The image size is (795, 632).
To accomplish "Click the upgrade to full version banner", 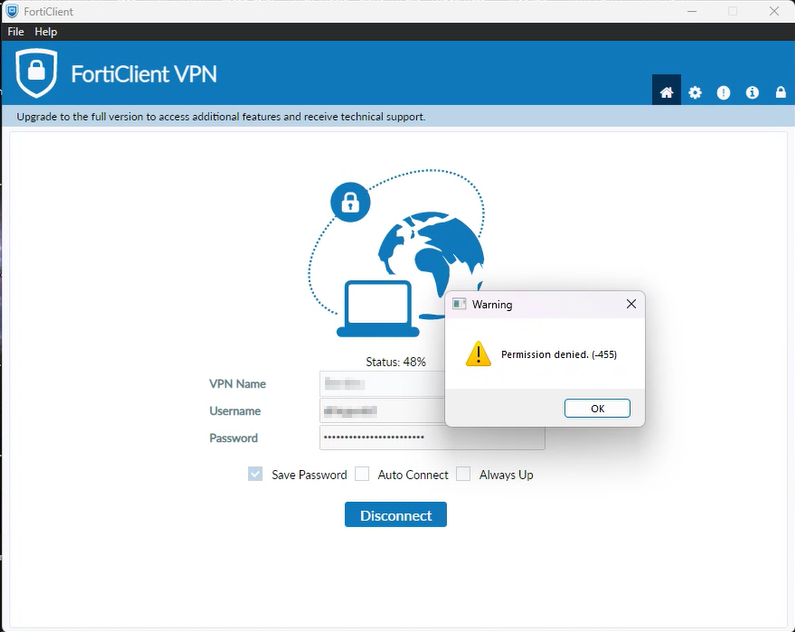I will click(221, 117).
